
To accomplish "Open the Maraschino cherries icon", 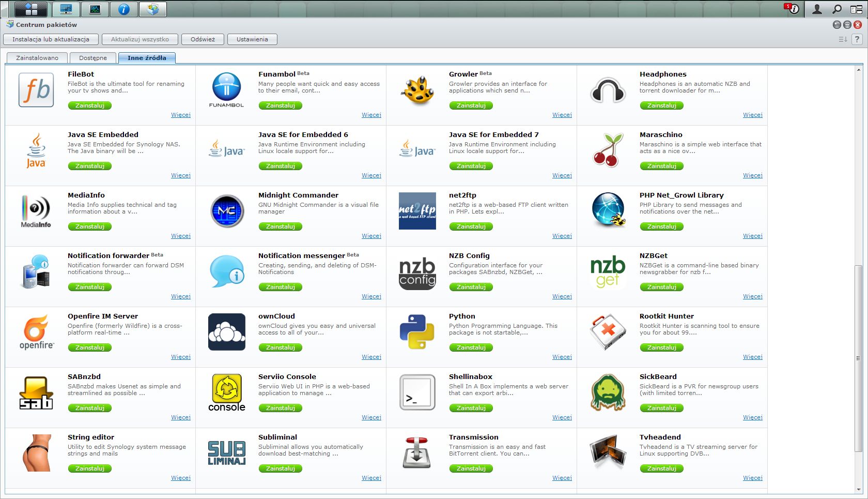I will point(608,150).
